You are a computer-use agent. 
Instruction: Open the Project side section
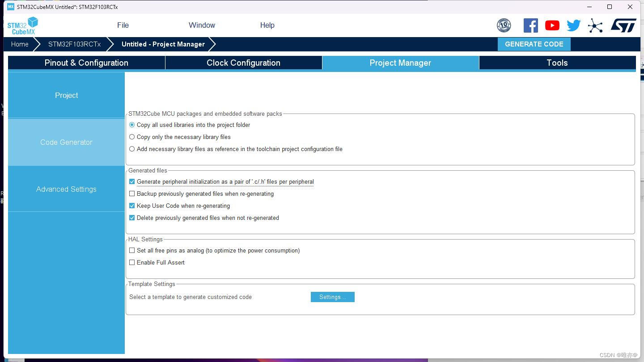[x=66, y=95]
